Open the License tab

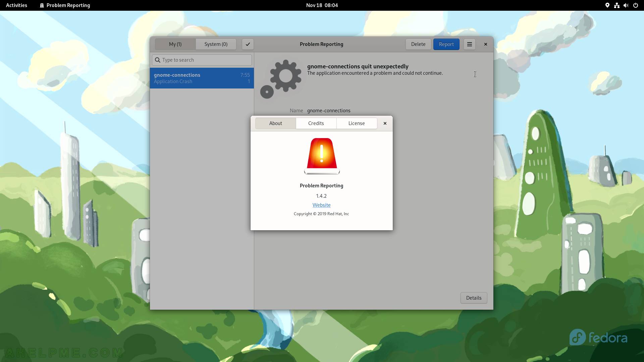(x=357, y=123)
